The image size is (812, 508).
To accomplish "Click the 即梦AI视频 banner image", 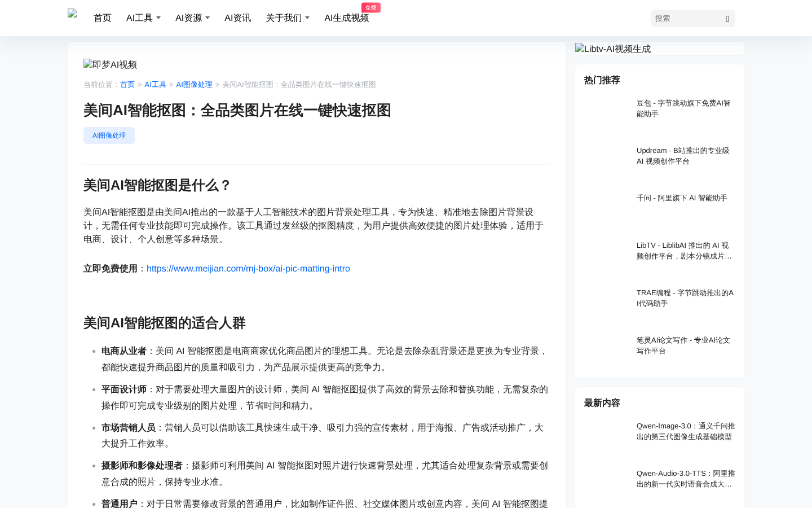I will click(111, 64).
